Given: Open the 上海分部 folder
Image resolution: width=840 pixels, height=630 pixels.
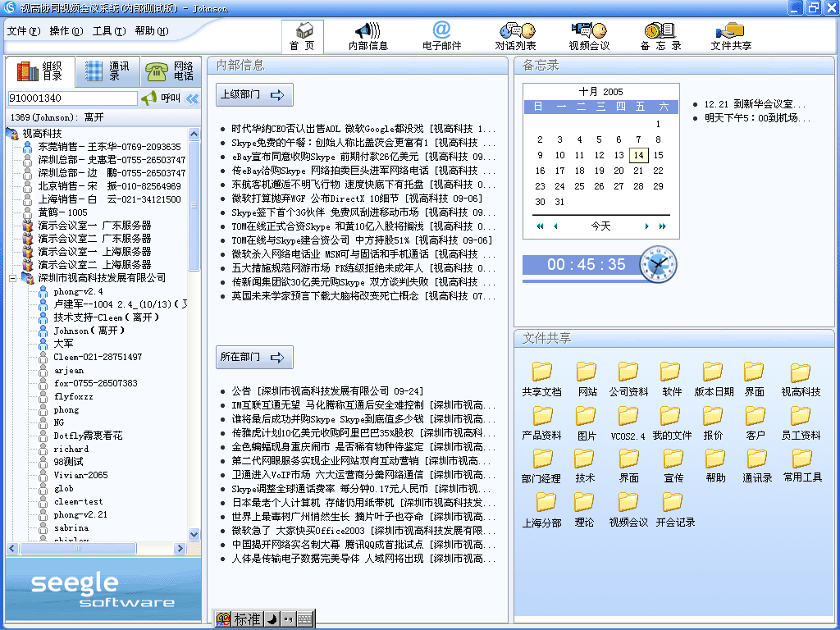Looking at the screenshot, I should 541,509.
